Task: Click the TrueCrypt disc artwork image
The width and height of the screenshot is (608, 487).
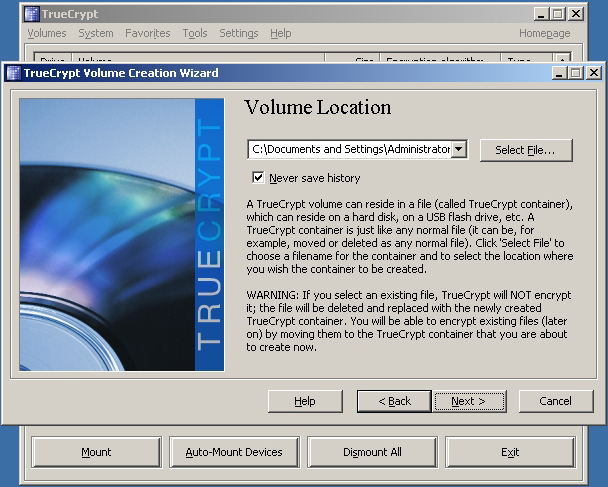Action: point(122,235)
